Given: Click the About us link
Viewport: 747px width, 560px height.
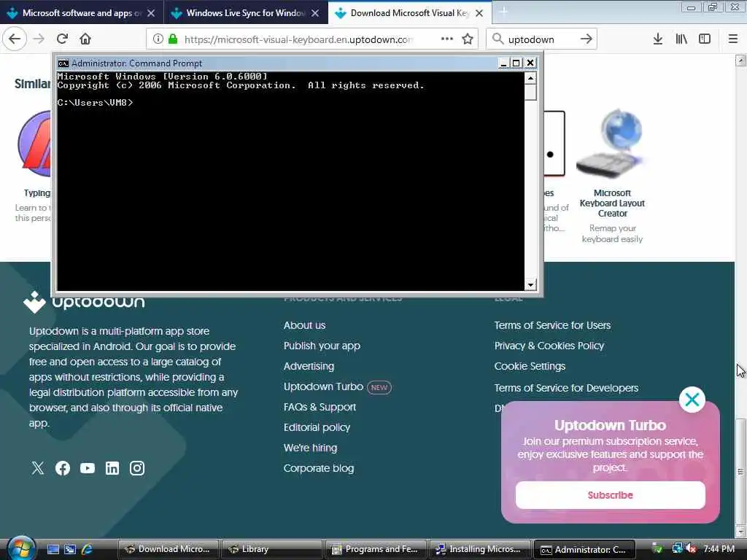Looking at the screenshot, I should pyautogui.click(x=304, y=325).
